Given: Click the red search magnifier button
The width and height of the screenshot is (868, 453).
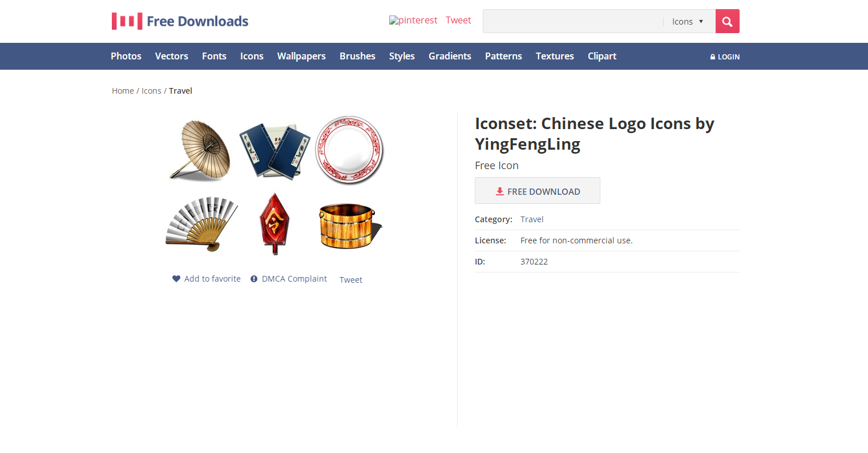Looking at the screenshot, I should pyautogui.click(x=727, y=21).
